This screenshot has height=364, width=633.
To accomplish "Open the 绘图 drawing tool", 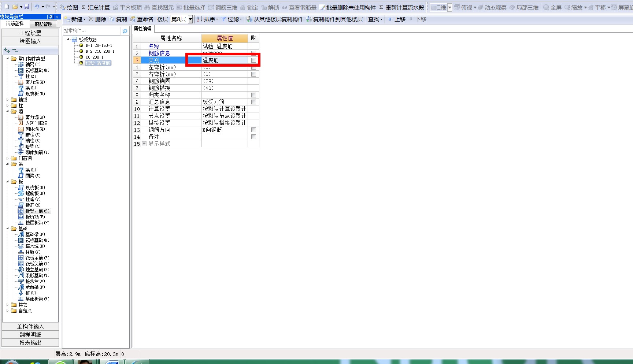I will [x=69, y=7].
